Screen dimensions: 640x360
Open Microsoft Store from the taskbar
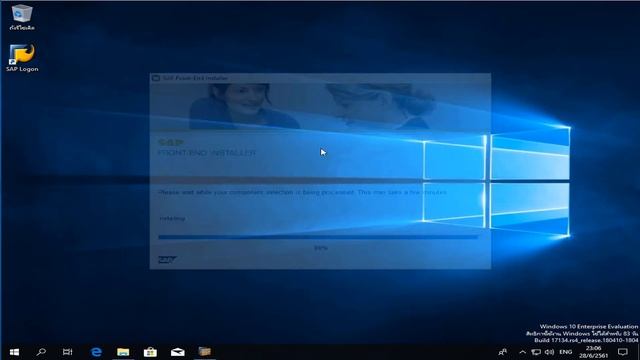coord(150,352)
